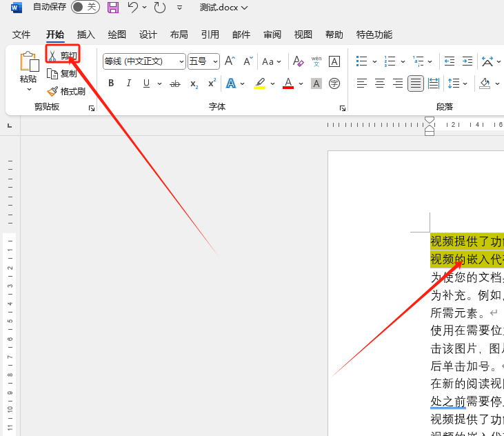Click the highlighted first line of text

coord(466,241)
